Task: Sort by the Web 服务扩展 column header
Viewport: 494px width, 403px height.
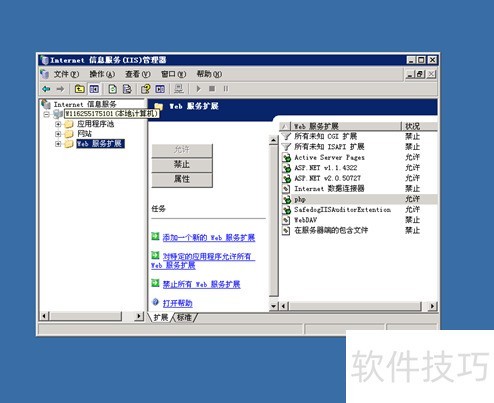Action: pos(346,126)
